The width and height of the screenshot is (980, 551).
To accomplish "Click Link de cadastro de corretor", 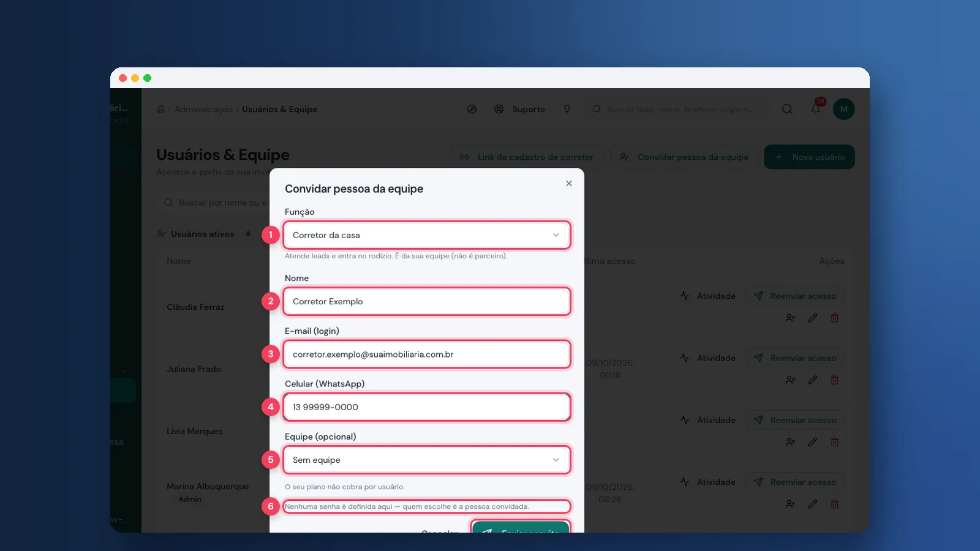I will [x=527, y=157].
